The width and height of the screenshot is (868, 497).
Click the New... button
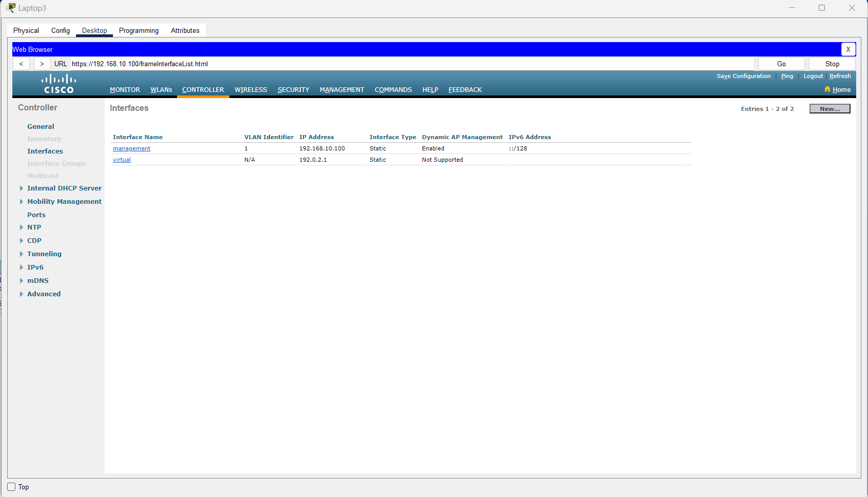coord(830,108)
